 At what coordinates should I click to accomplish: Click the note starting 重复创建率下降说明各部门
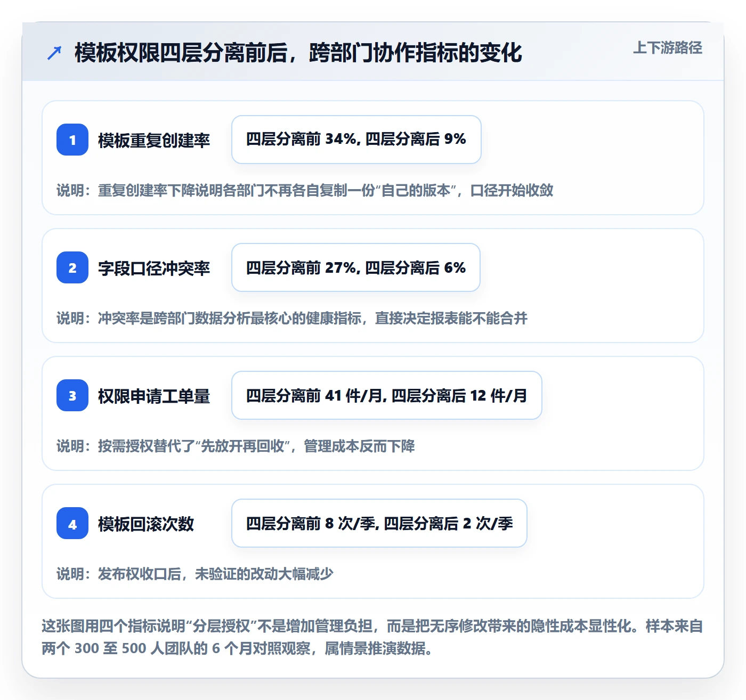coord(305,190)
